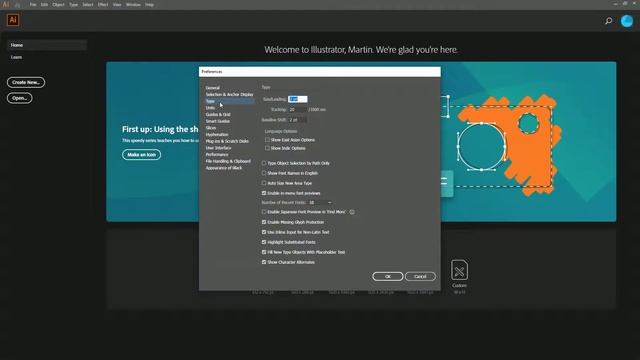The width and height of the screenshot is (640, 360).
Task: Open the Type menu in the menu bar
Action: 73,4
